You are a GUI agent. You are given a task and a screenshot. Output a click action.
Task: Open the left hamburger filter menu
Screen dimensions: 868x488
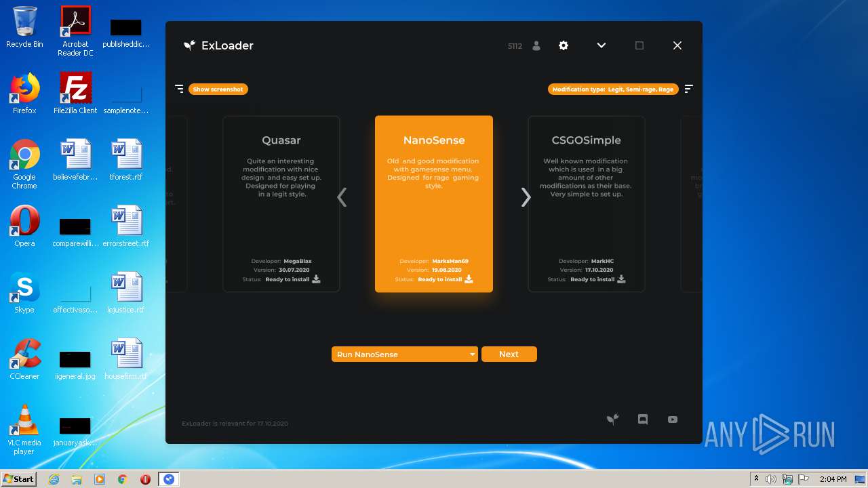pos(179,89)
